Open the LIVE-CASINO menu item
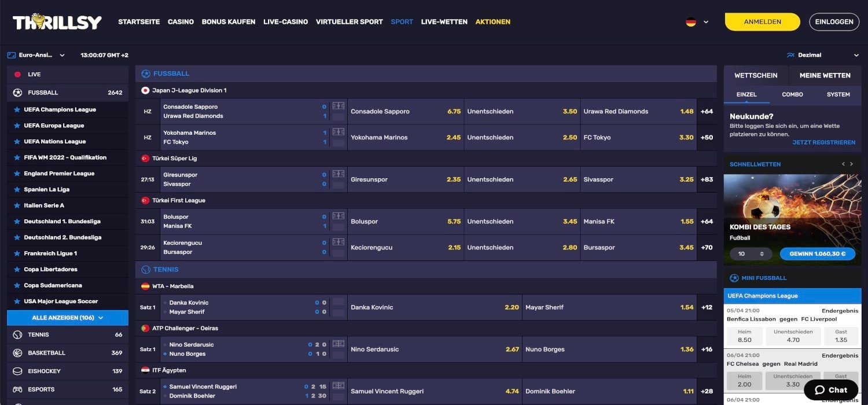The height and width of the screenshot is (405, 868). 285,22
